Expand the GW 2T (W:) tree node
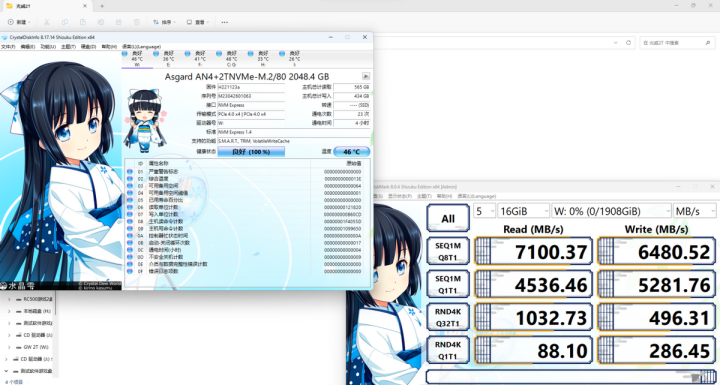The width and height of the screenshot is (720, 385). [9, 347]
